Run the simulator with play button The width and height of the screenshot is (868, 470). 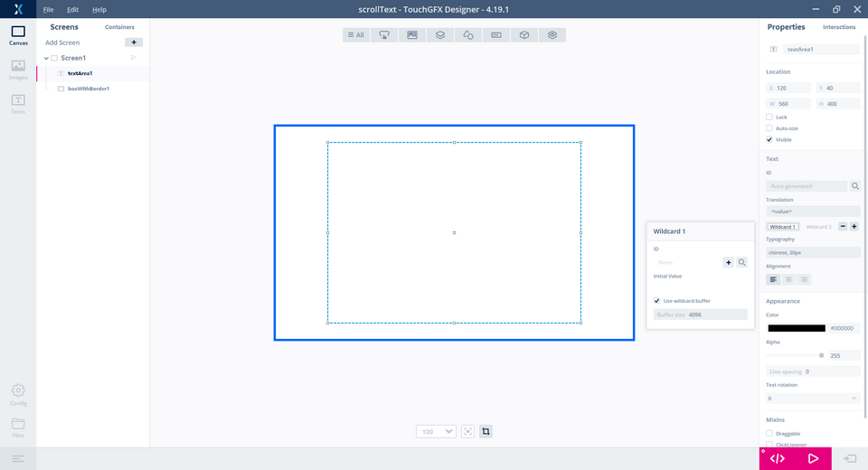coord(813,458)
